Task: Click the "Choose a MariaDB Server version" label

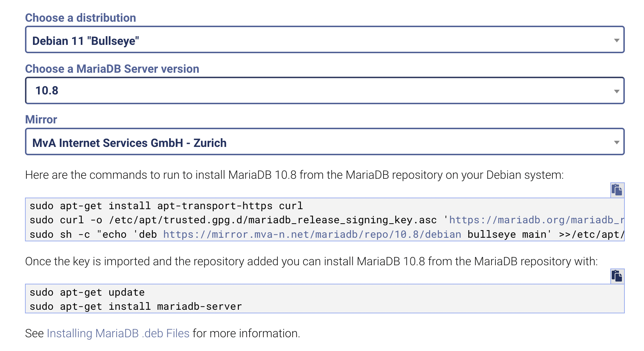Action: tap(112, 69)
